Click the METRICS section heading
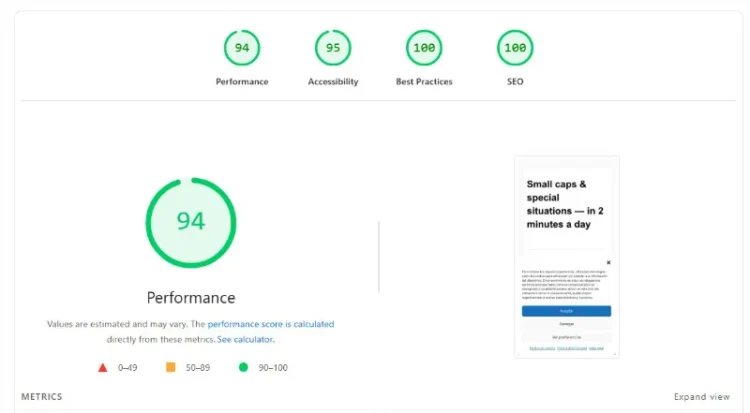 coord(42,397)
